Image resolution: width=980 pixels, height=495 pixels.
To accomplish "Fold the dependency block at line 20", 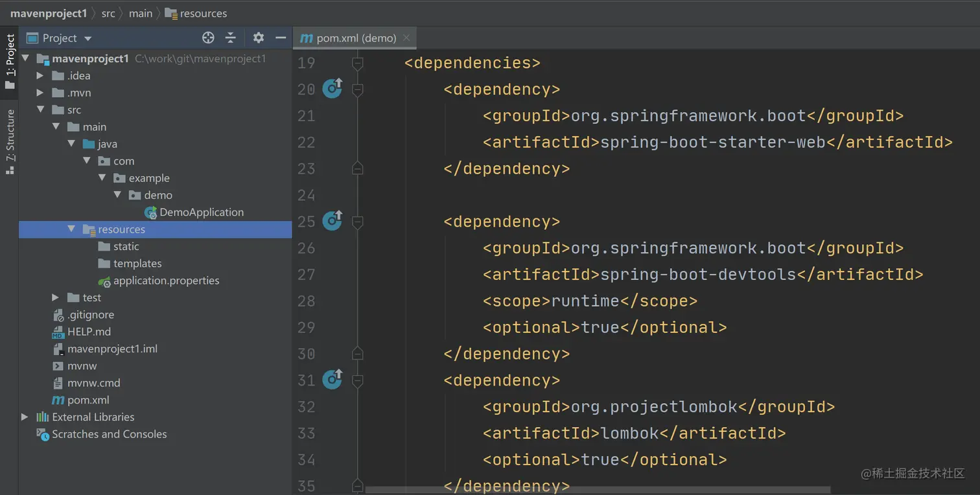I will (x=357, y=89).
